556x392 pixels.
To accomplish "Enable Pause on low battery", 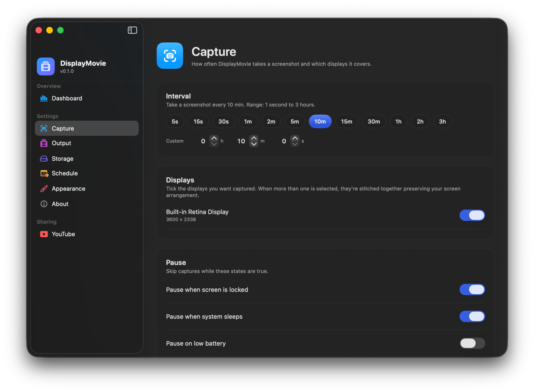I will click(x=472, y=343).
